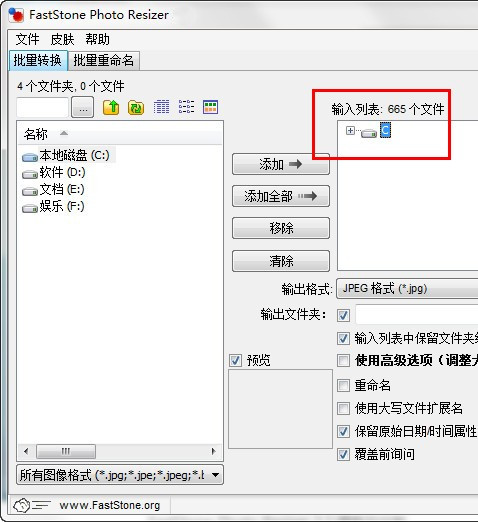Image resolution: width=478 pixels, height=522 pixels.
Task: Enable the 重命名 rename checkbox
Action: 343,385
